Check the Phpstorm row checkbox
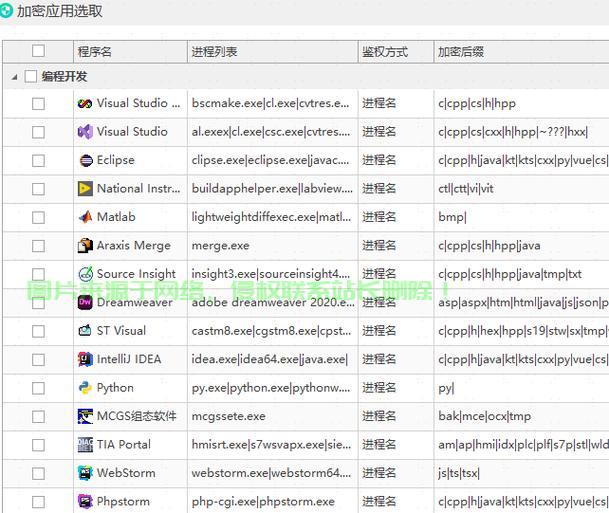Image resolution: width=609 pixels, height=513 pixels. (38, 501)
